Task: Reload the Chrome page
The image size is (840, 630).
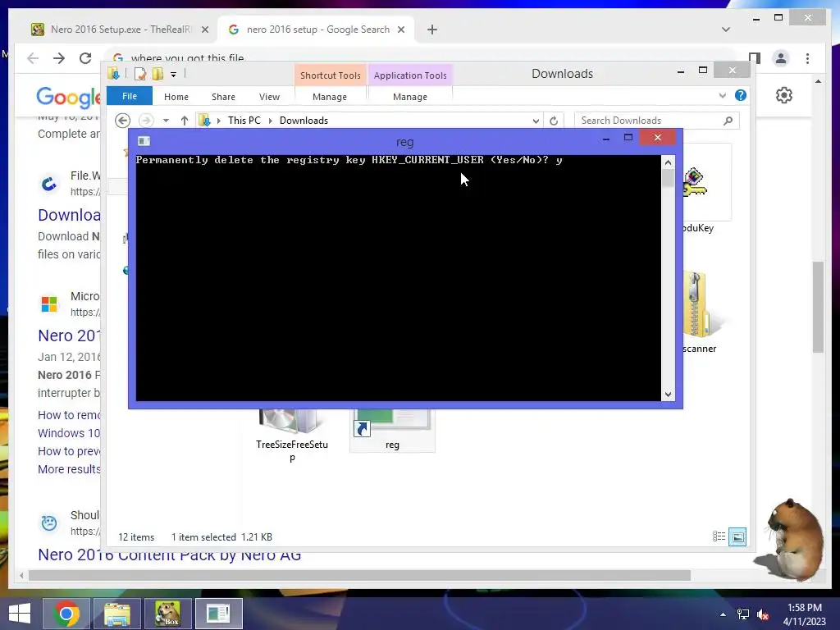Action: (85, 58)
